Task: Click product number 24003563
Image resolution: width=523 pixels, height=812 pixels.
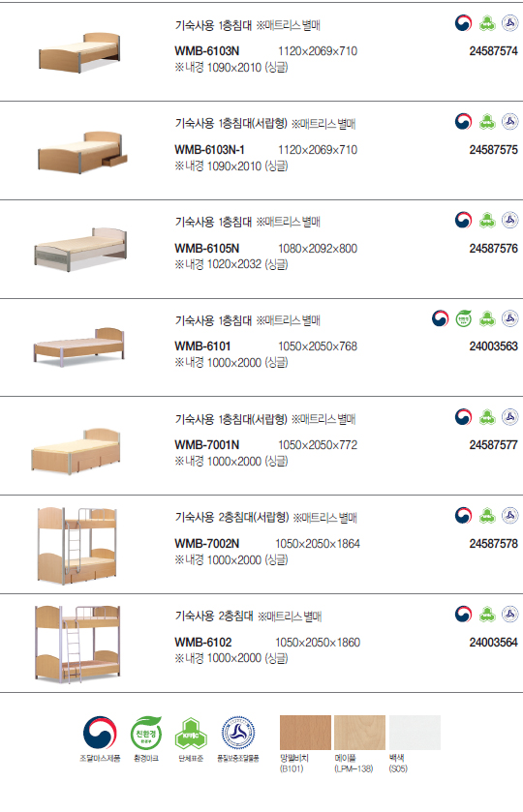Action: click(x=493, y=346)
